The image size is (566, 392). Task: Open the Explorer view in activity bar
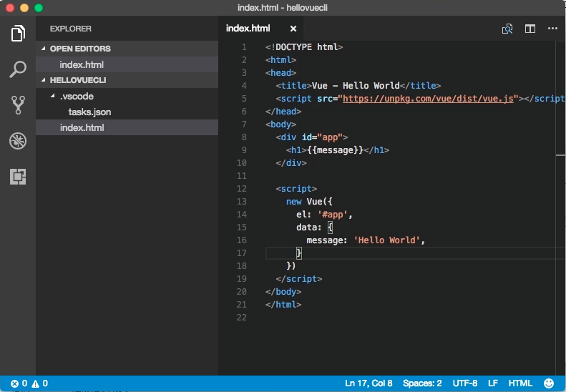coord(18,34)
